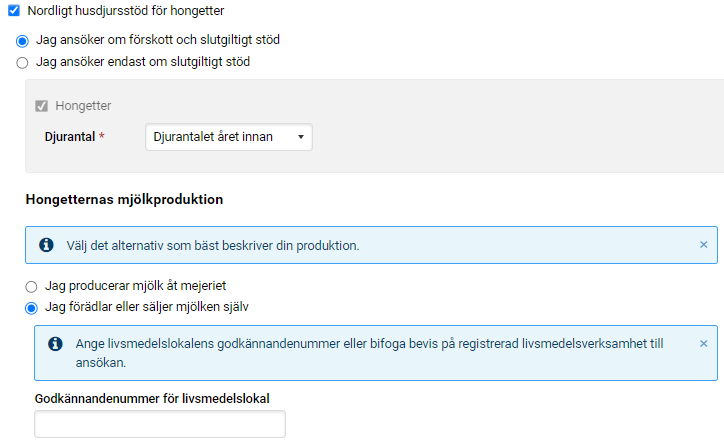Select "Jag ansöker endast om slutgiltigt stöd" radio

point(22,62)
